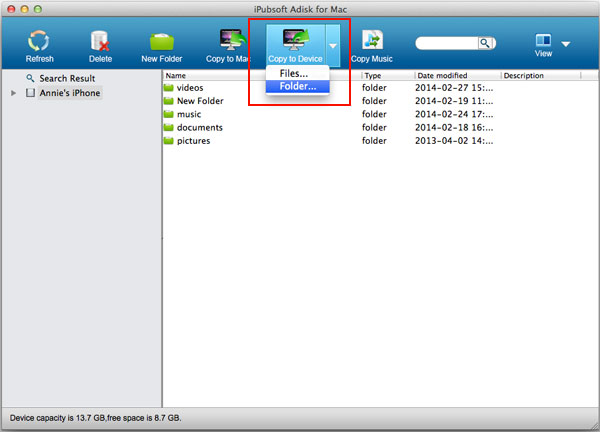Click date 2014-02-19 for New Folder
600x432 pixels.
(x=454, y=101)
